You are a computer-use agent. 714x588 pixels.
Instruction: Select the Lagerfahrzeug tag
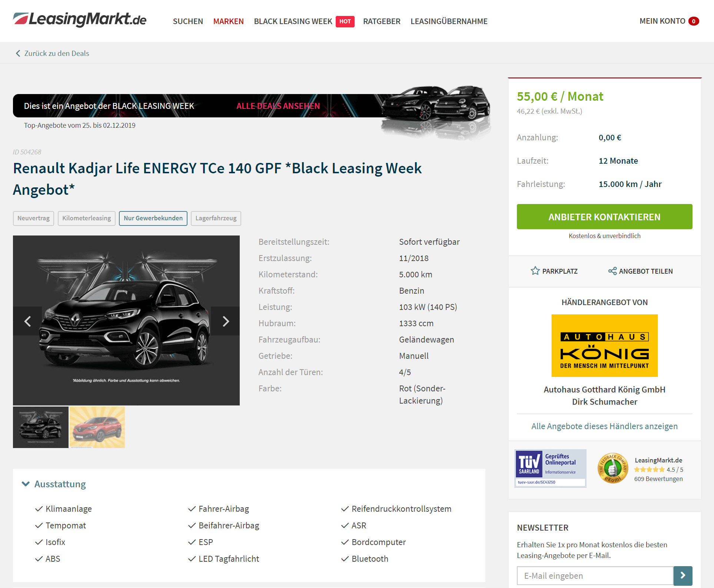pyautogui.click(x=216, y=218)
